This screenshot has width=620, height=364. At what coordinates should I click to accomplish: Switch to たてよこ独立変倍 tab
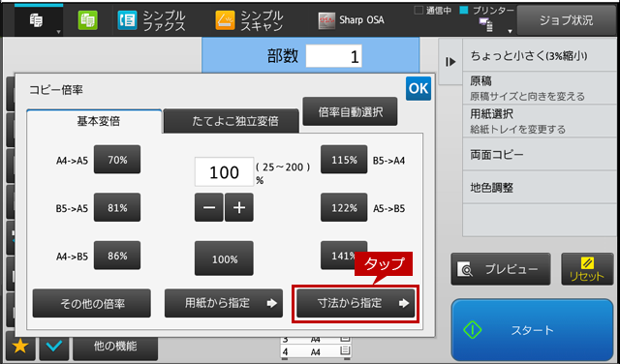point(231,121)
